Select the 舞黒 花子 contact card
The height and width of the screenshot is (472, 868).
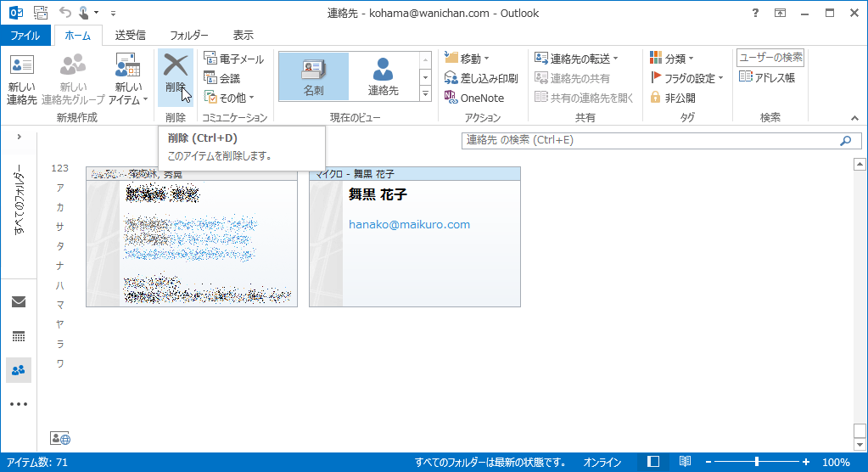(415, 237)
